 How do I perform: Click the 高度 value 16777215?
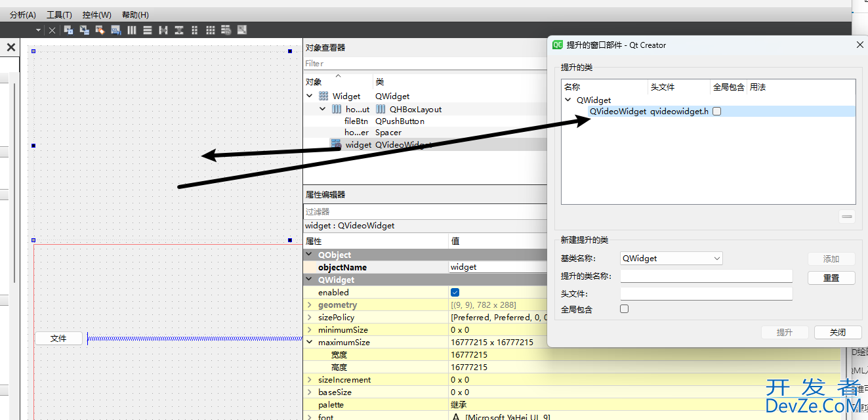(469, 367)
